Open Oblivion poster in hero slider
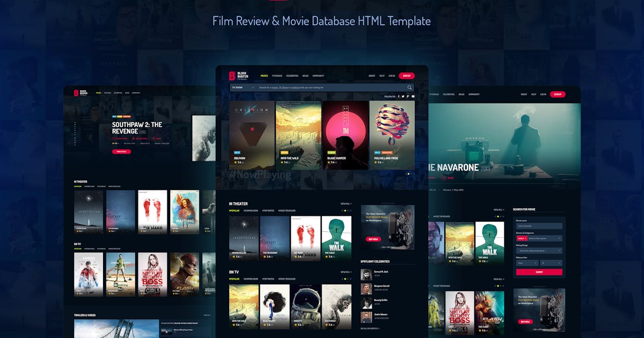Screen dimensions: 644x338 tap(252, 135)
